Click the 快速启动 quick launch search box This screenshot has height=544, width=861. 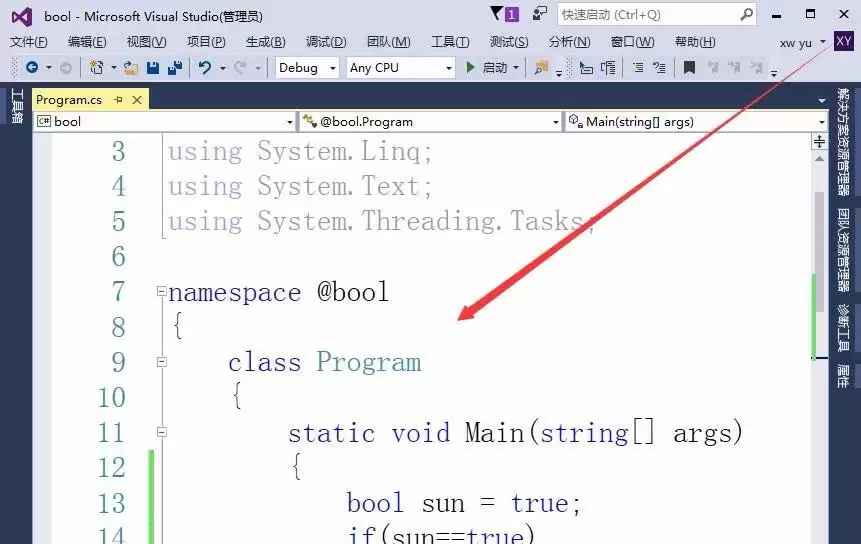pos(657,14)
